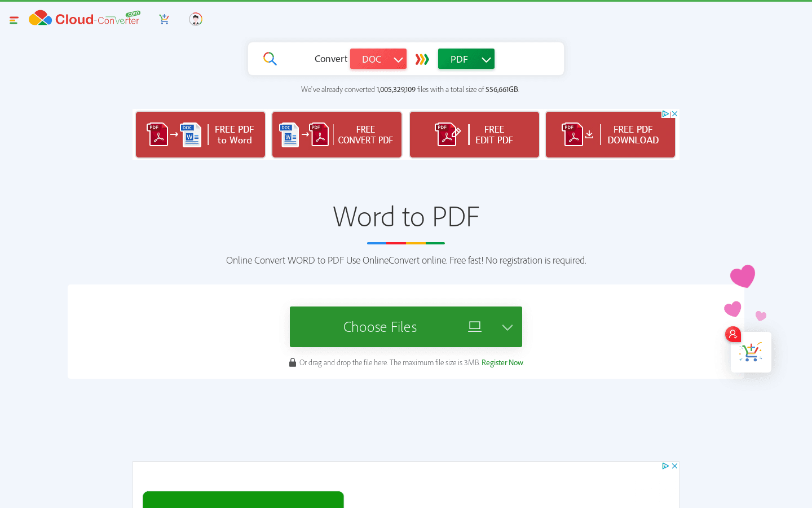Click the Cloud-Converter logo
The width and height of the screenshot is (812, 508).
pos(83,18)
